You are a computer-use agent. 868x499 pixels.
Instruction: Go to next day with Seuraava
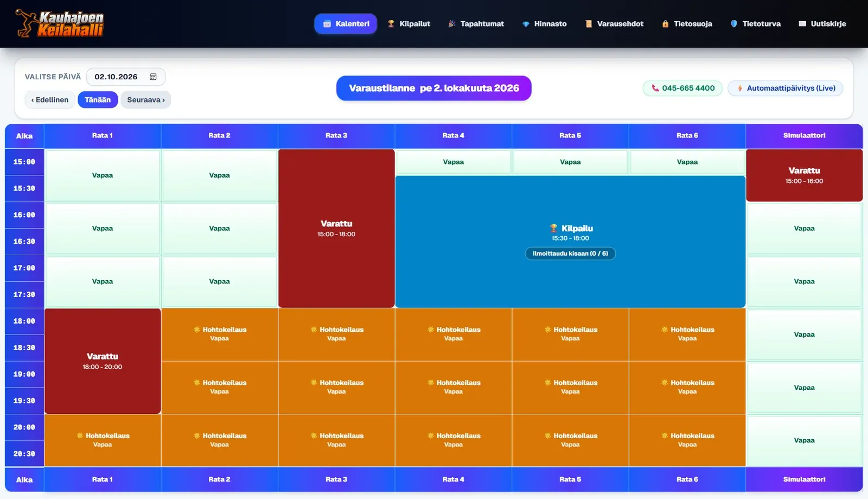click(x=146, y=100)
